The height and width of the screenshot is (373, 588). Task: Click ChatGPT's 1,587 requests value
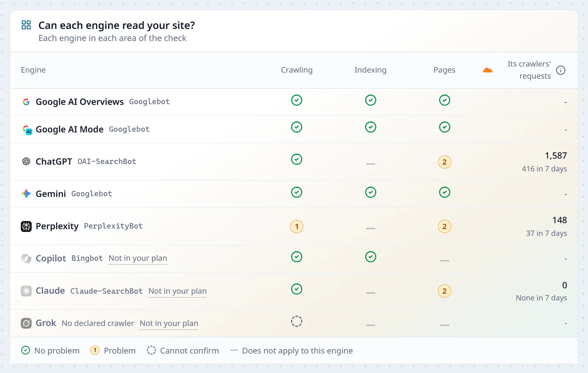(556, 156)
